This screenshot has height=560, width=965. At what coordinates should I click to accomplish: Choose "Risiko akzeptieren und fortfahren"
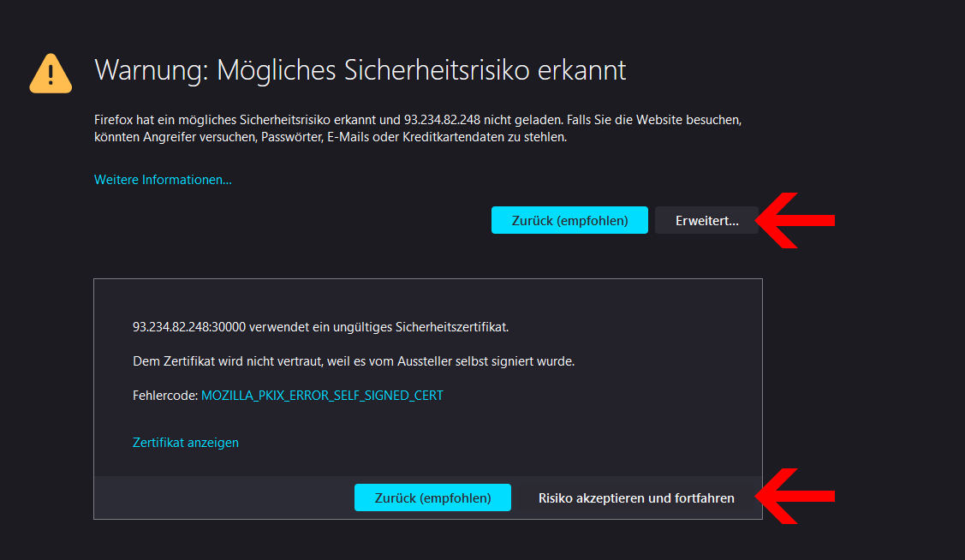(x=636, y=498)
